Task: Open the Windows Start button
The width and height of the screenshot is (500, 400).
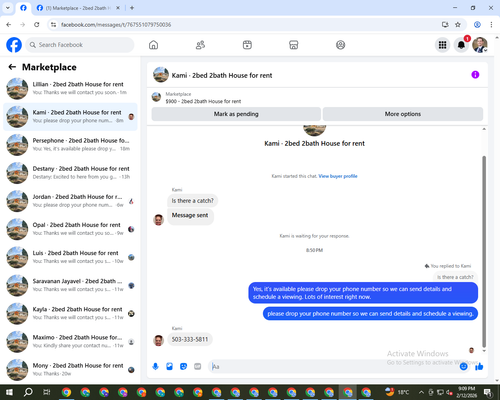Action: point(9,392)
